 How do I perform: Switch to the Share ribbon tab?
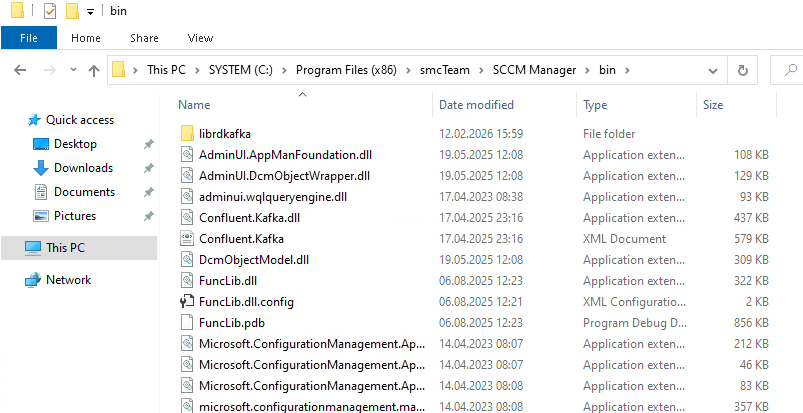[x=144, y=38]
